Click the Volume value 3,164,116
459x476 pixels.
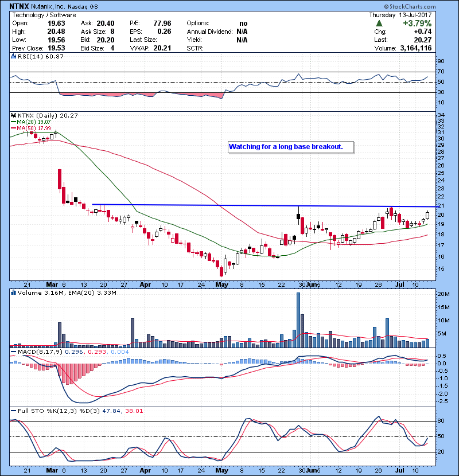tap(416, 48)
